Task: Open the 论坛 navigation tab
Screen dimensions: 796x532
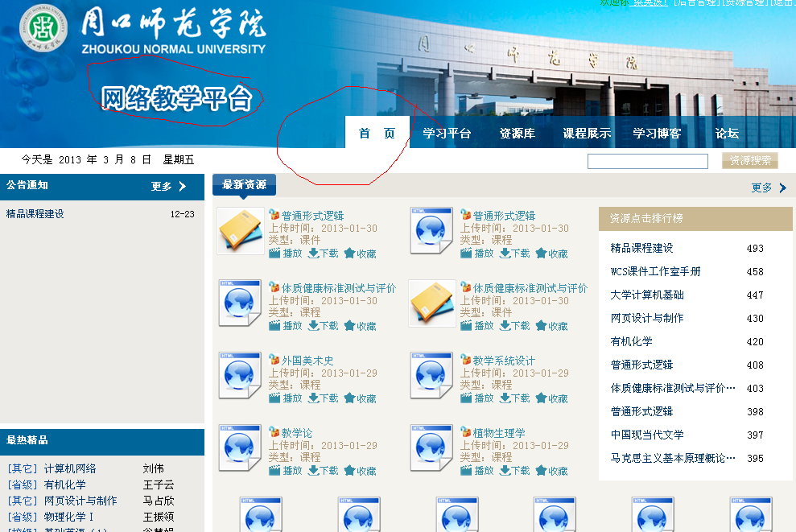Action: [727, 134]
